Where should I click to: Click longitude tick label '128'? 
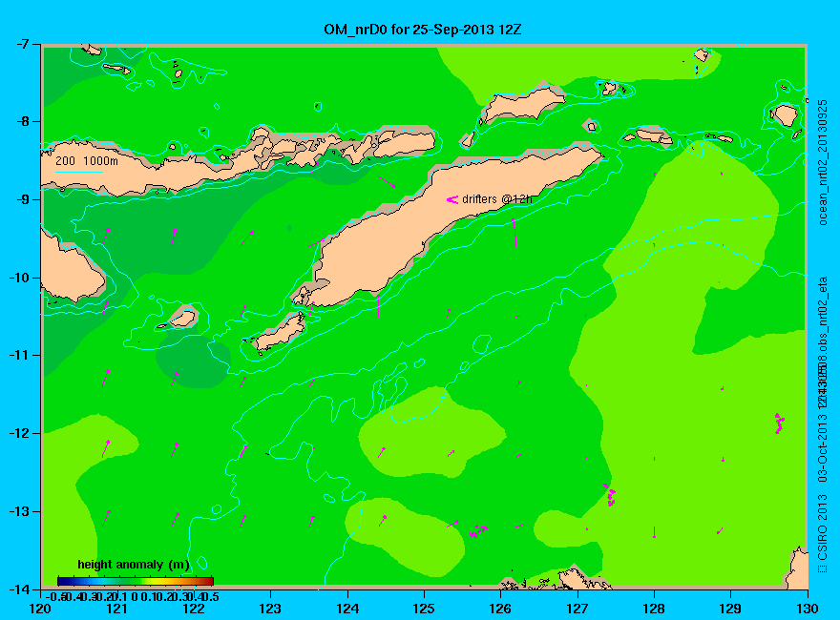tap(654, 609)
